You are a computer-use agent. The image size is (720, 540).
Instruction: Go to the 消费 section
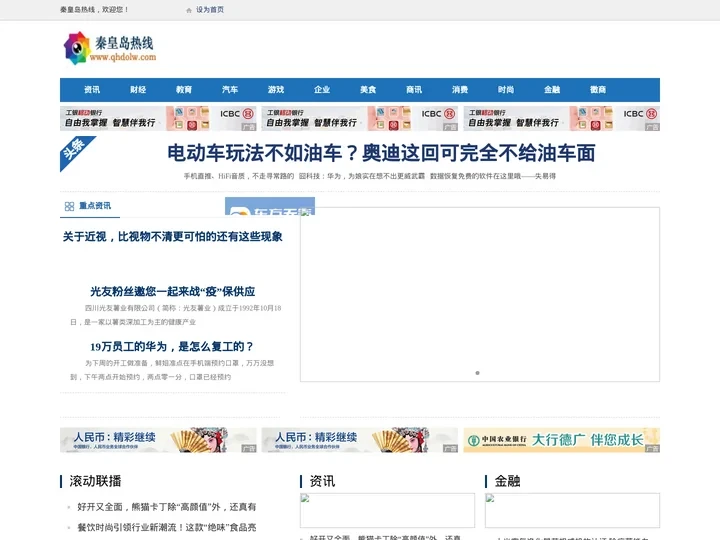(x=460, y=90)
